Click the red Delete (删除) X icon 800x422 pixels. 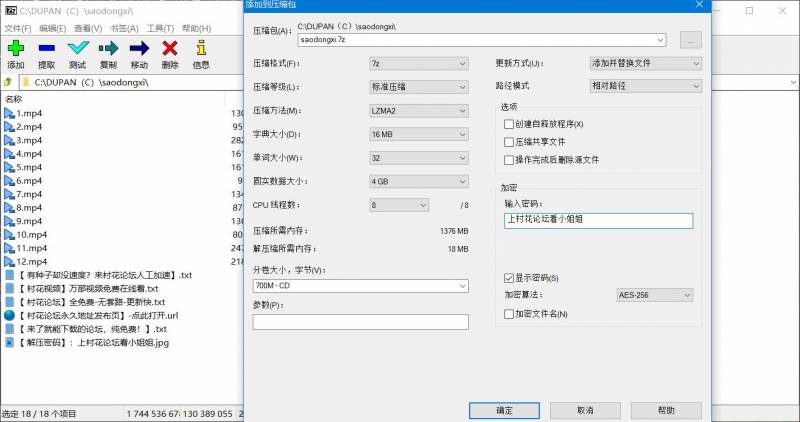coord(170,48)
